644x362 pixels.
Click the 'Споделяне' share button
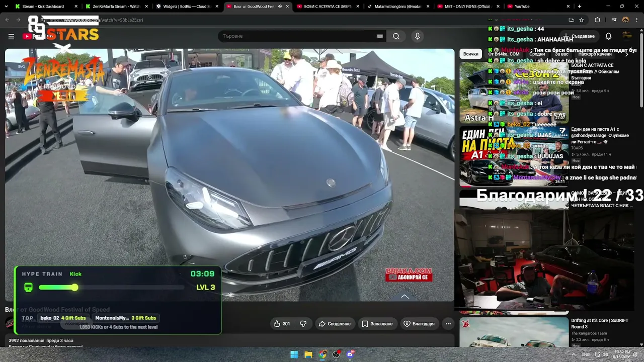tap(335, 324)
